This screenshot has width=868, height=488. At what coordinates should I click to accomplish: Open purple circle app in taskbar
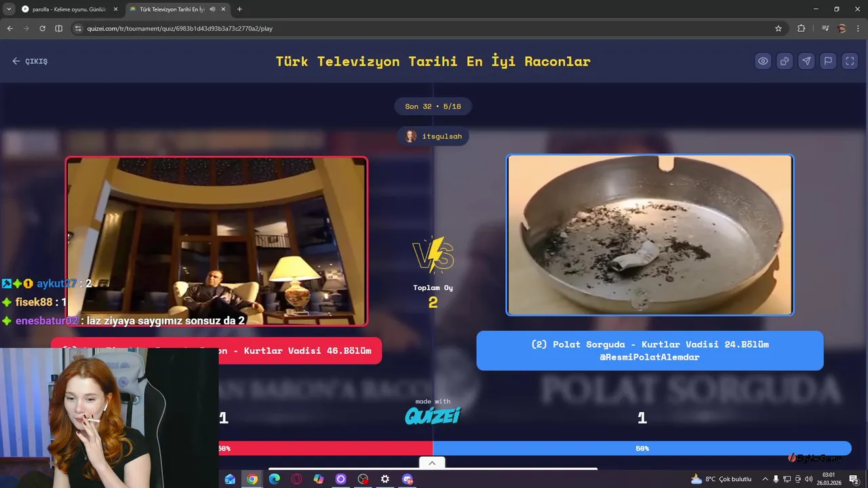pos(340,479)
